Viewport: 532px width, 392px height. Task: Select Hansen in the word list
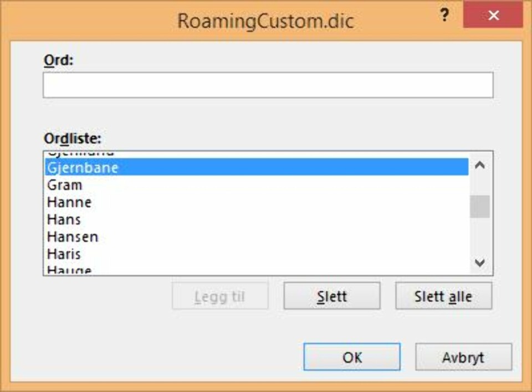tap(73, 237)
